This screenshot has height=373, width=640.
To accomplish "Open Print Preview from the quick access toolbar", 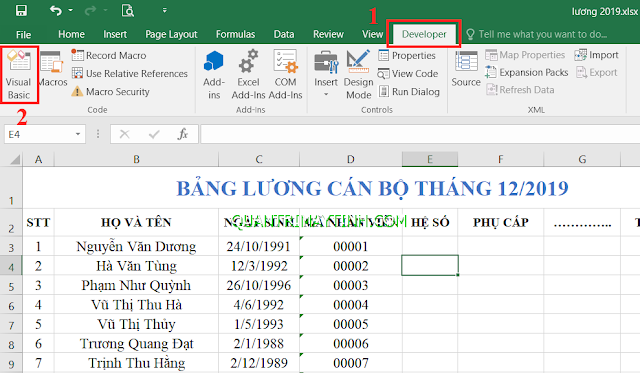I will [x=128, y=10].
